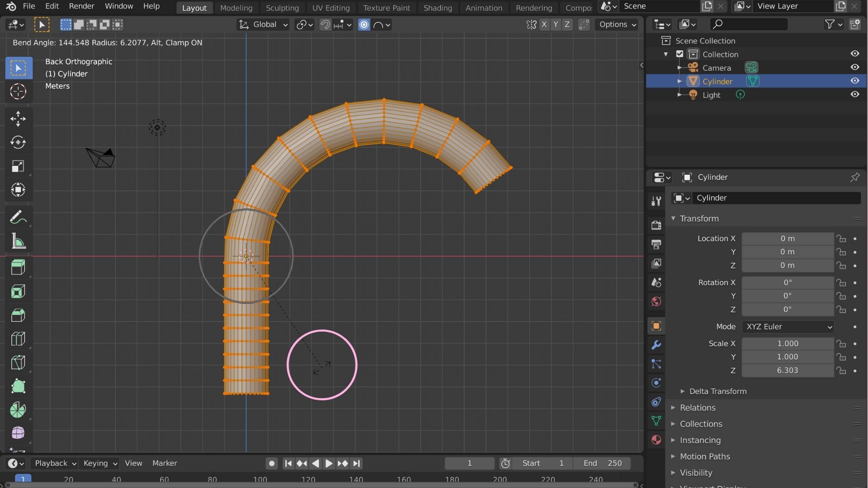Open the Render Properties tab
Image resolution: width=868 pixels, height=488 pixels.
pyautogui.click(x=656, y=225)
